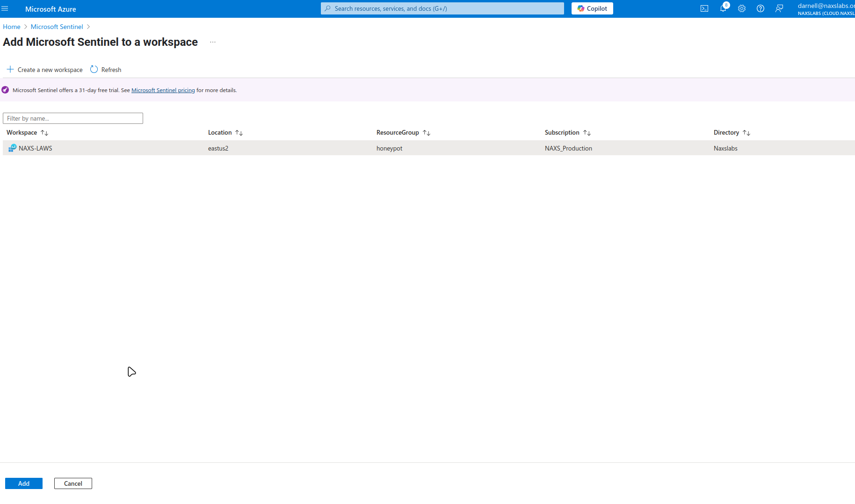This screenshot has width=855, height=504.
Task: Open the Microsoft Sentinel pricing link
Action: click(163, 90)
